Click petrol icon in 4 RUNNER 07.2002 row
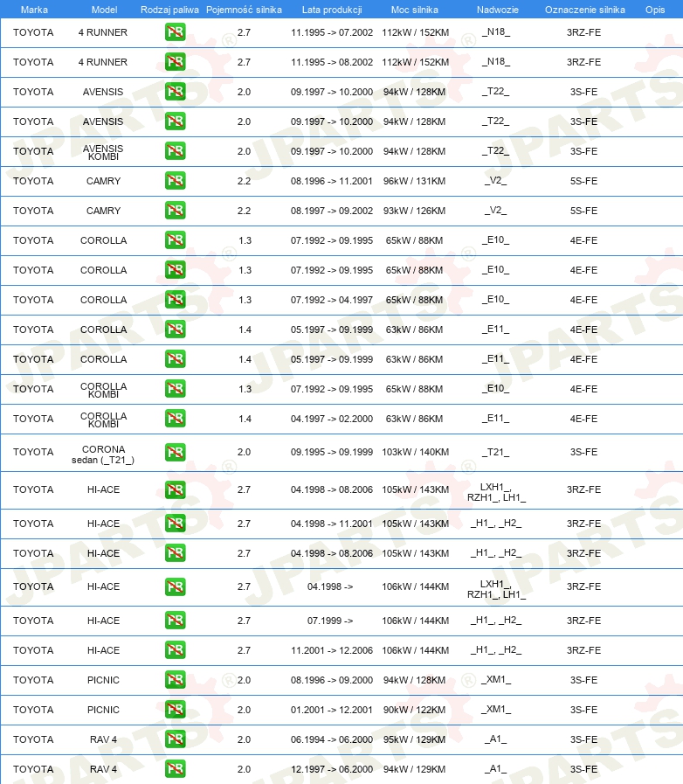 pyautogui.click(x=175, y=32)
